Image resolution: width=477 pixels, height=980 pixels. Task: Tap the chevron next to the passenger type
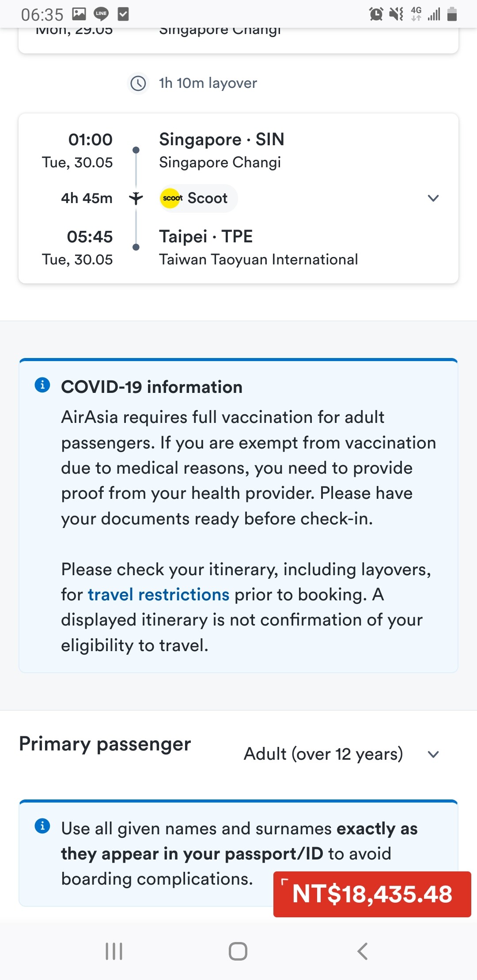coord(433,754)
